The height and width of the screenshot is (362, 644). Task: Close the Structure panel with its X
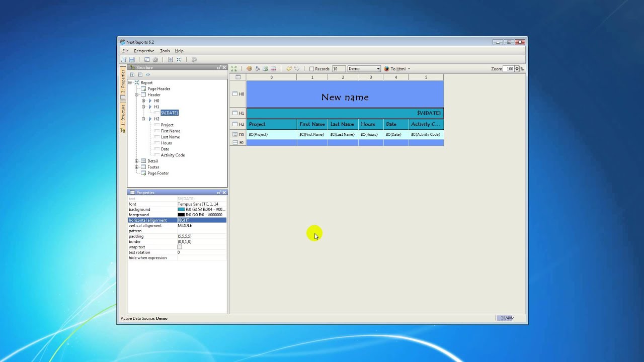point(224,67)
